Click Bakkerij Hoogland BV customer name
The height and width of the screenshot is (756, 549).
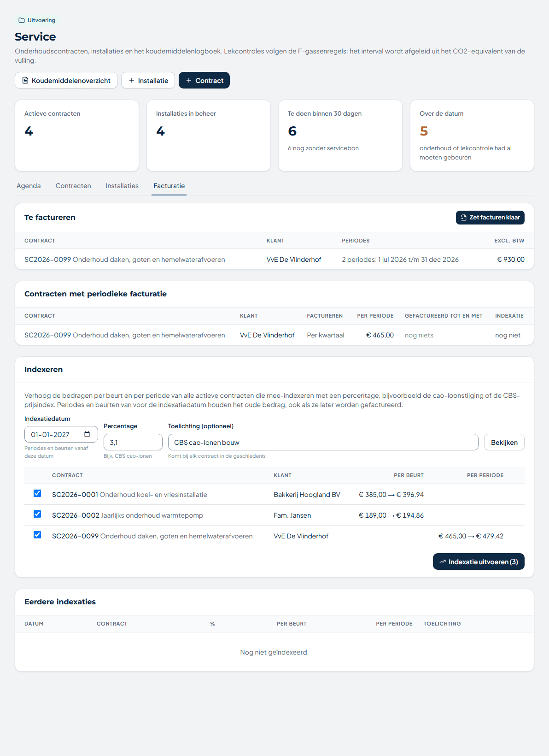[307, 495]
